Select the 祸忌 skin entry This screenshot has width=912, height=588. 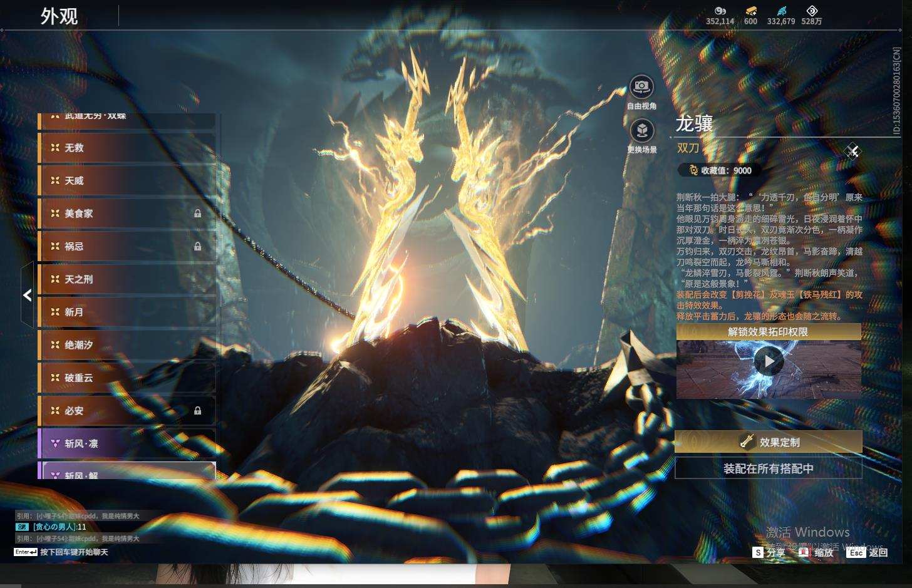coord(127,247)
